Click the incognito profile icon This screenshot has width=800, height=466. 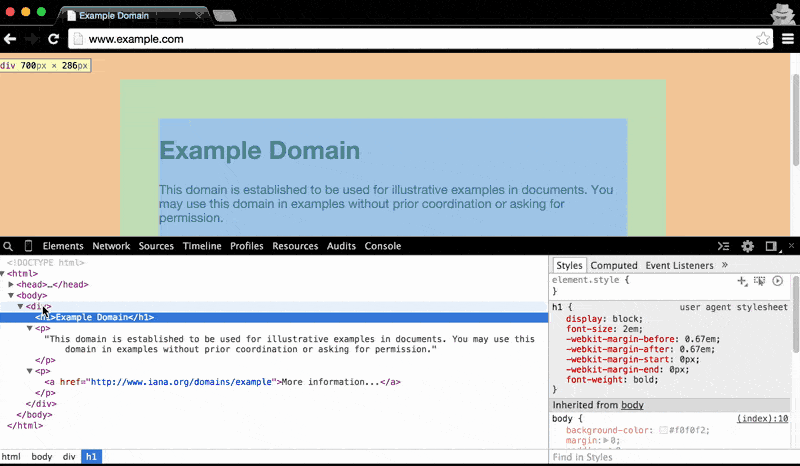(782, 13)
